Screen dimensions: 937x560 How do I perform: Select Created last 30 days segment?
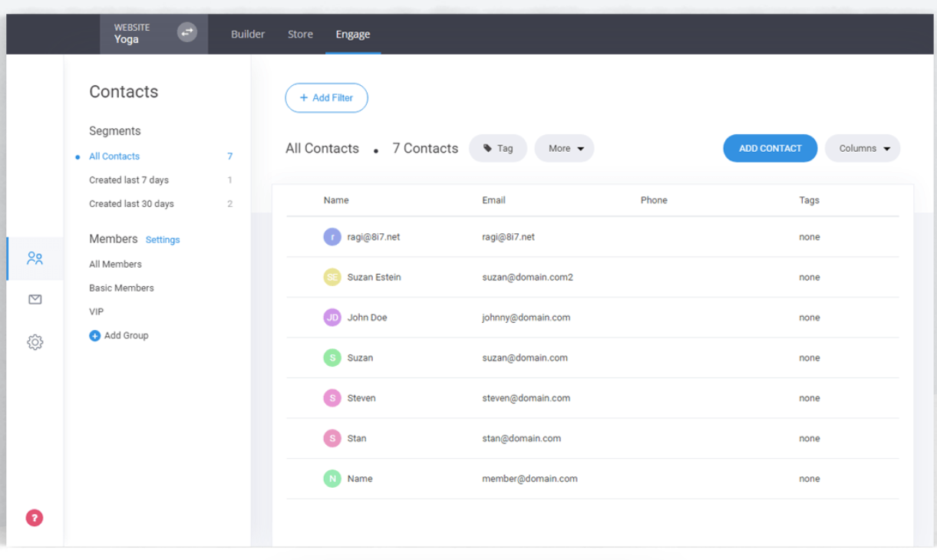point(131,203)
